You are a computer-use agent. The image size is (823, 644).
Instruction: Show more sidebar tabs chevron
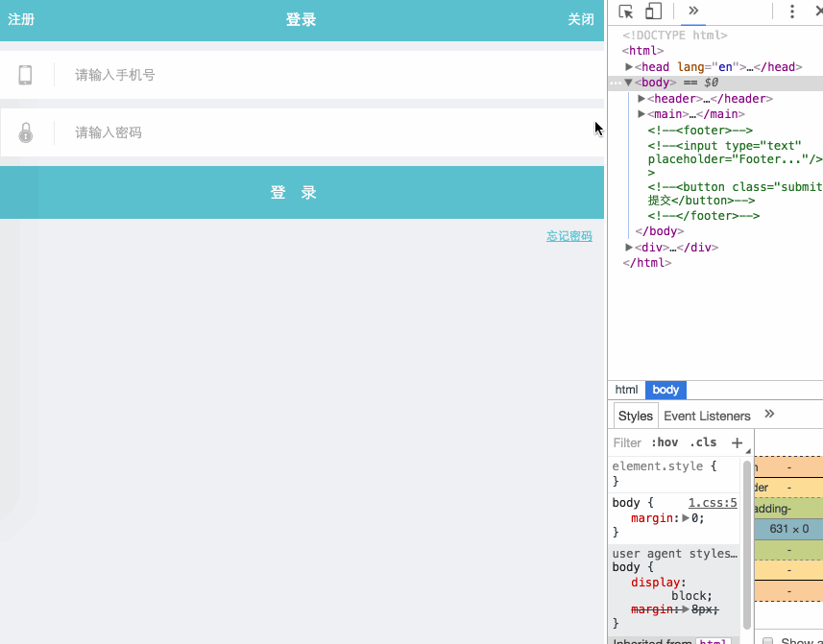point(769,414)
